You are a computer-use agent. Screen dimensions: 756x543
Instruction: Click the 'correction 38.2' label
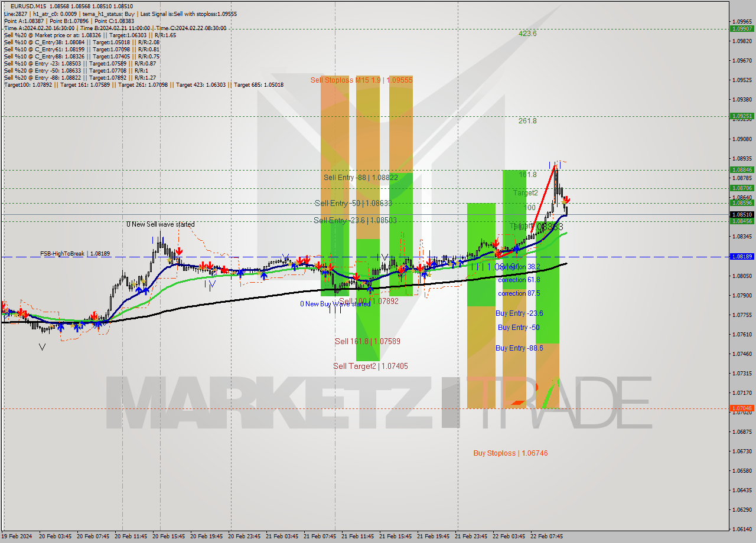pyautogui.click(x=519, y=267)
